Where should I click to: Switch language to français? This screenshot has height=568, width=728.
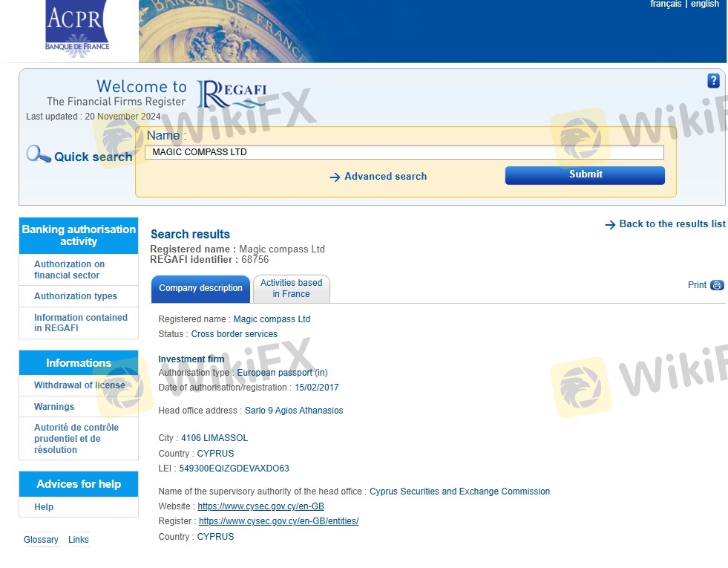666,4
